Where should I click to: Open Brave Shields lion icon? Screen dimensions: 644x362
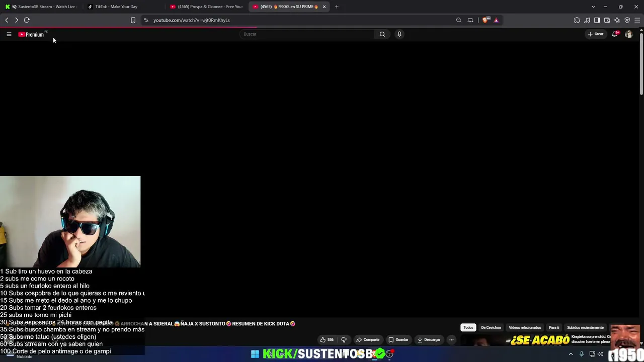pos(485,20)
